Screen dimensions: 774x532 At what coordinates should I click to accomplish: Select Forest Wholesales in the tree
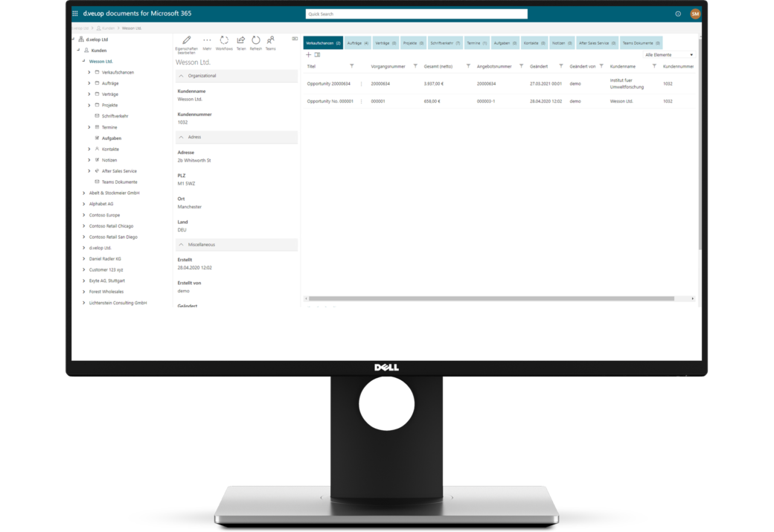106,292
